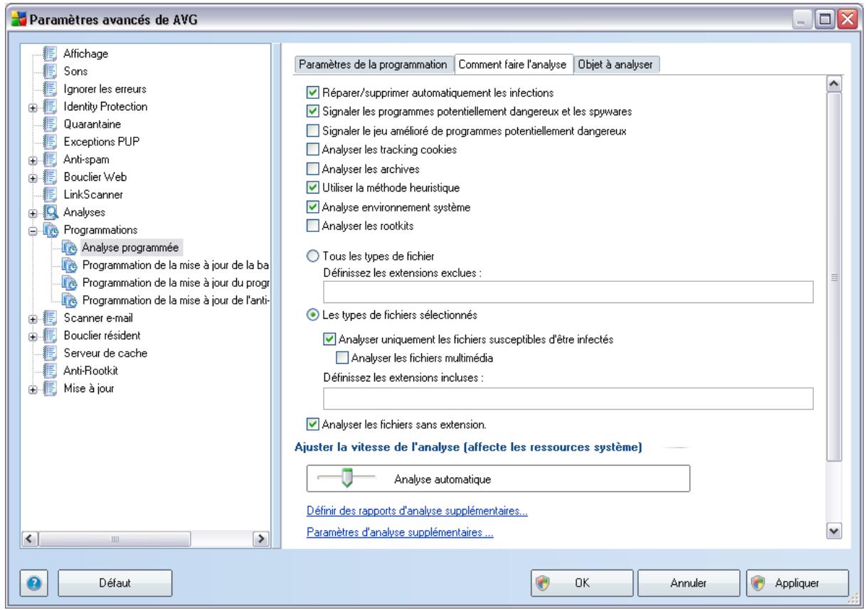Open Paramètres de la programmation tab
868x610 pixels.
pos(373,65)
